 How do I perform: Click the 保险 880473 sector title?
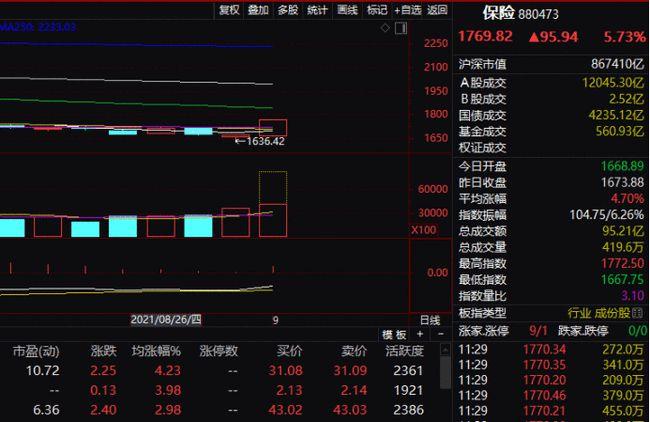[521, 13]
